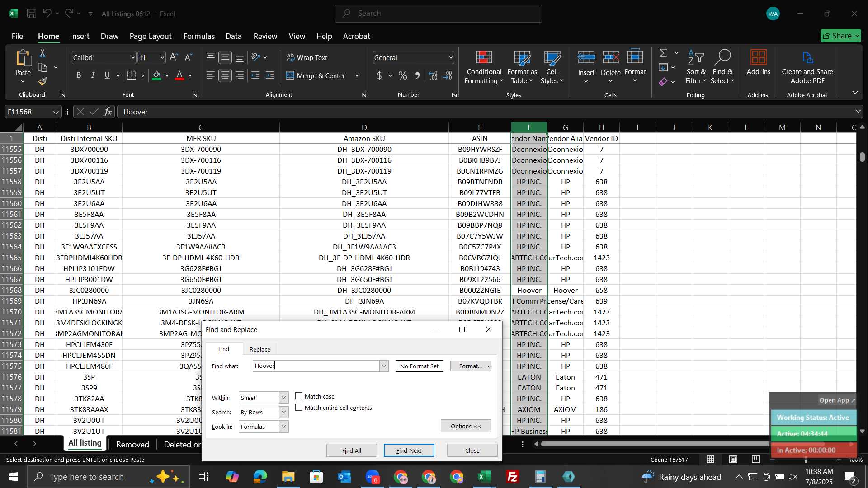
Task: Open the Insert ribbon tab
Action: click(80, 36)
